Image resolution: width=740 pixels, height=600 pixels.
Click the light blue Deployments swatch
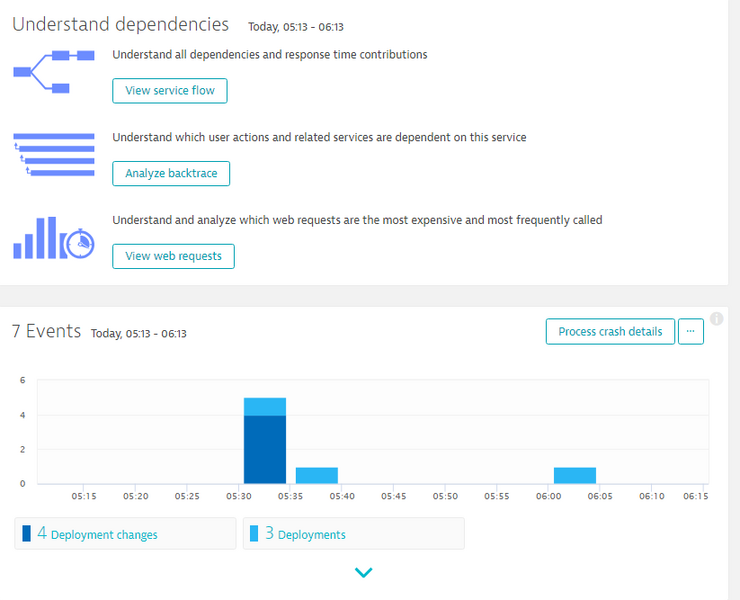(x=254, y=534)
